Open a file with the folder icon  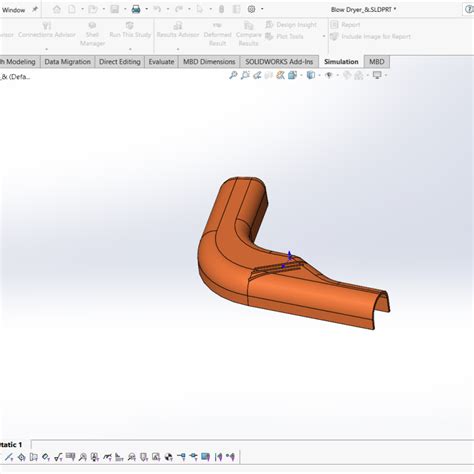click(92, 9)
